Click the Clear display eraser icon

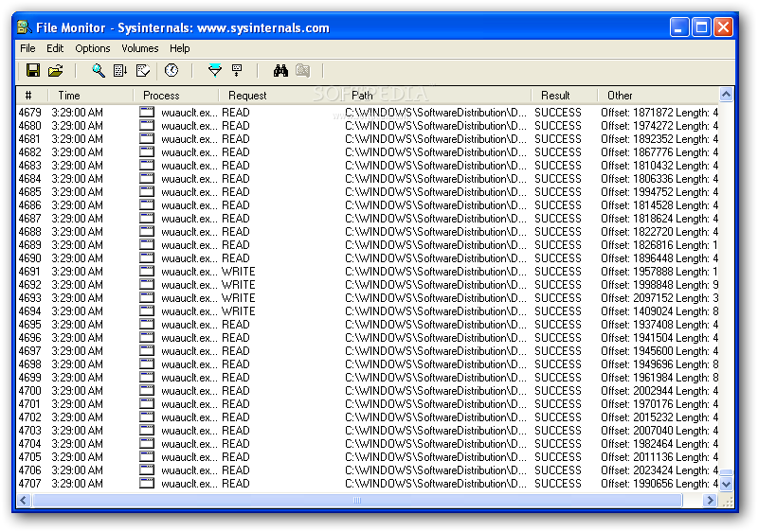143,70
